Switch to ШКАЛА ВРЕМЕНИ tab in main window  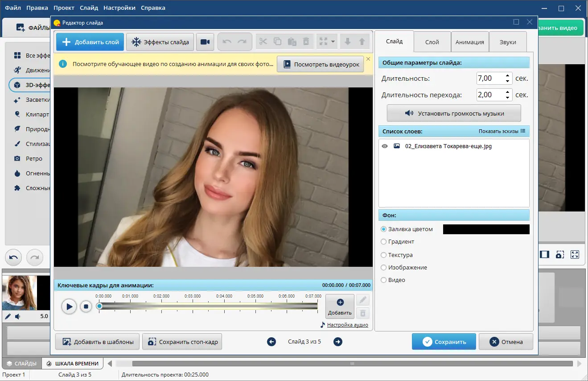coord(73,363)
